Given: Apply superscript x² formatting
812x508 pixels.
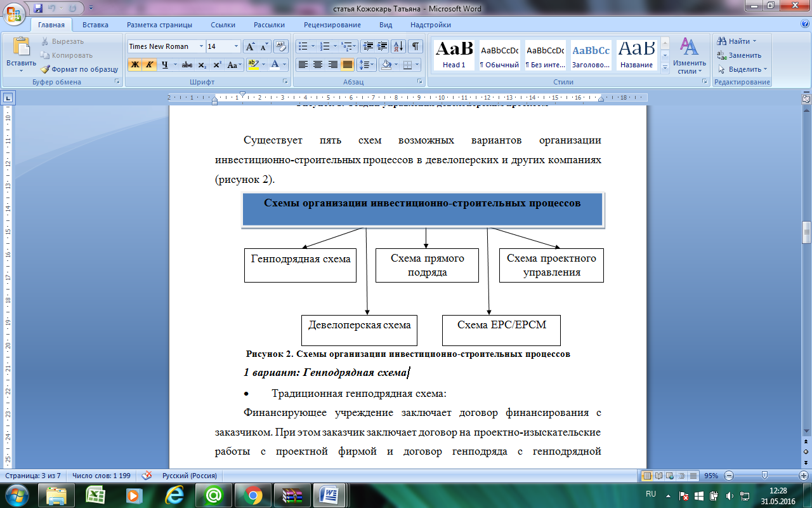Looking at the screenshot, I should click(x=217, y=65).
